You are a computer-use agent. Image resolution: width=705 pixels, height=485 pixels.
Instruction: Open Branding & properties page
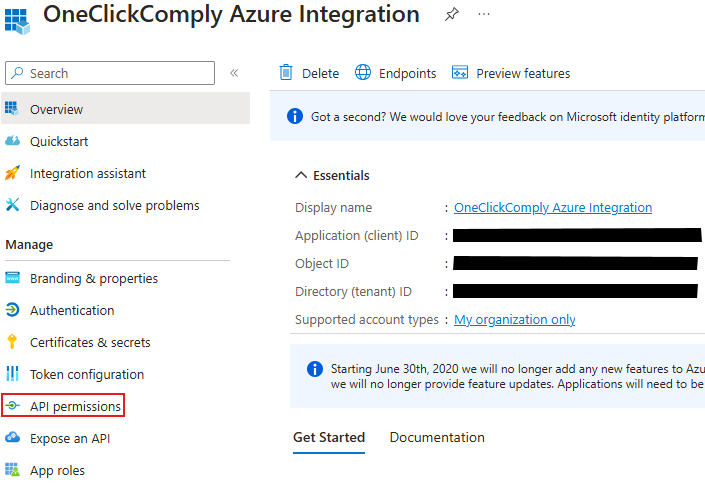coord(93,278)
